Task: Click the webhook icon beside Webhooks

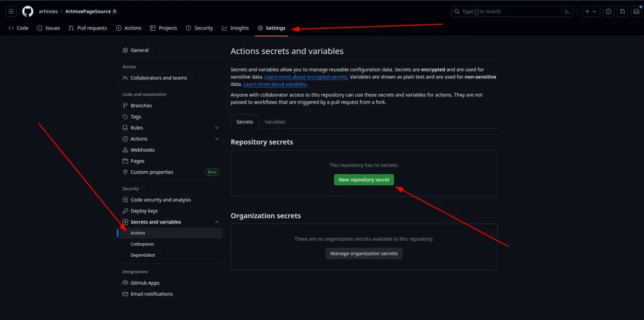Action: [125, 150]
